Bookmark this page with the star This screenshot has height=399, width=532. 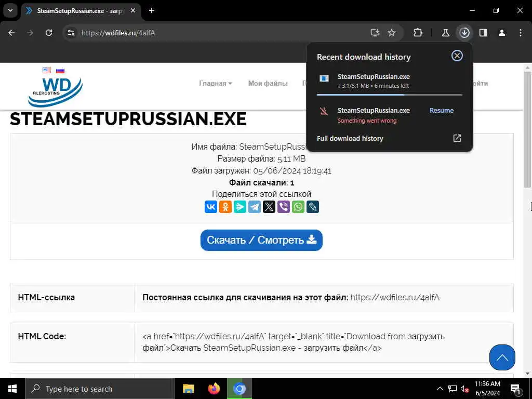[392, 33]
